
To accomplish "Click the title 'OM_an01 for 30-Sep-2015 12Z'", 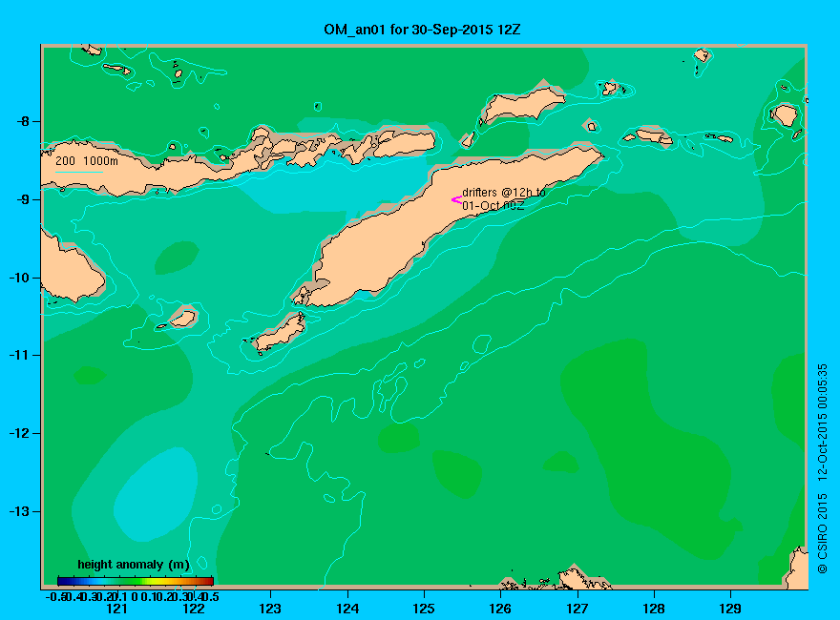I will (x=422, y=30).
